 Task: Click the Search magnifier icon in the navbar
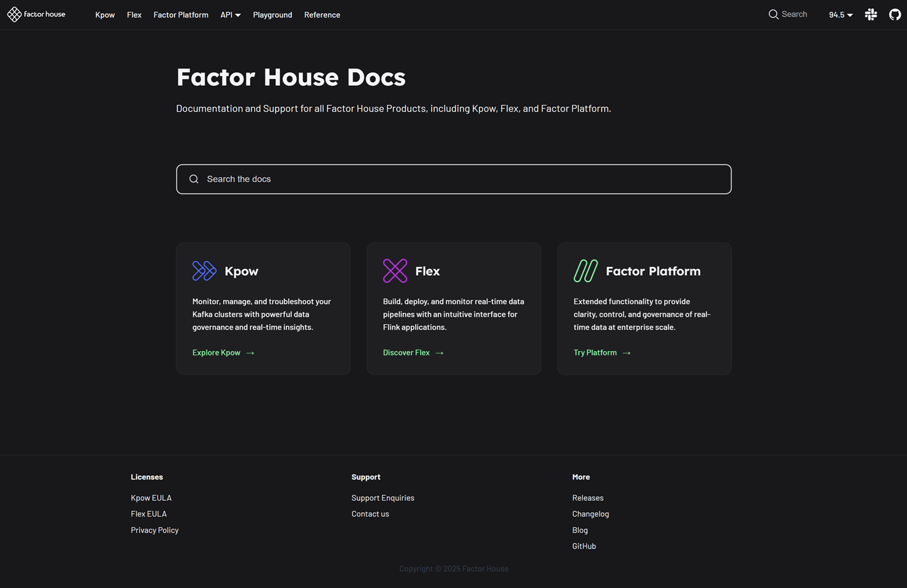point(773,14)
